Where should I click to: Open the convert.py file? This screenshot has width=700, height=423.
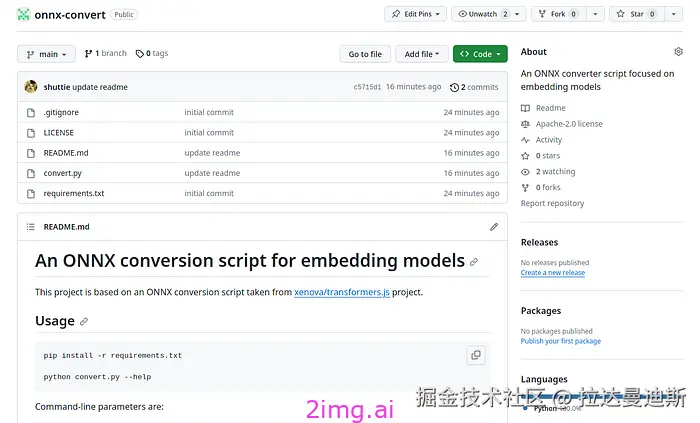(62, 173)
